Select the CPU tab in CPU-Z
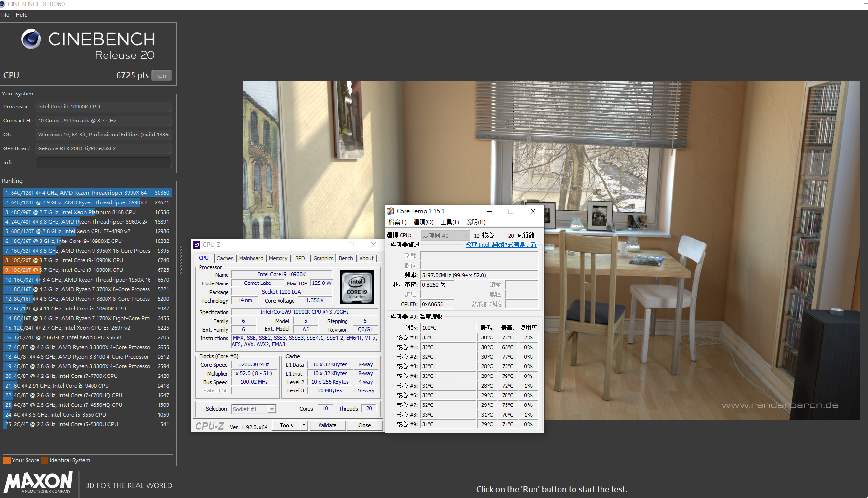Screen dimensions: 868x498 204,258
